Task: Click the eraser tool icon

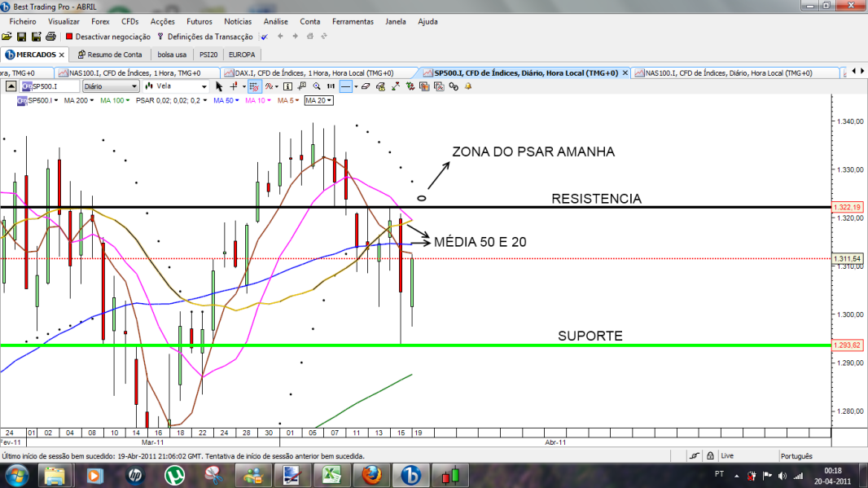Action: coord(366,86)
